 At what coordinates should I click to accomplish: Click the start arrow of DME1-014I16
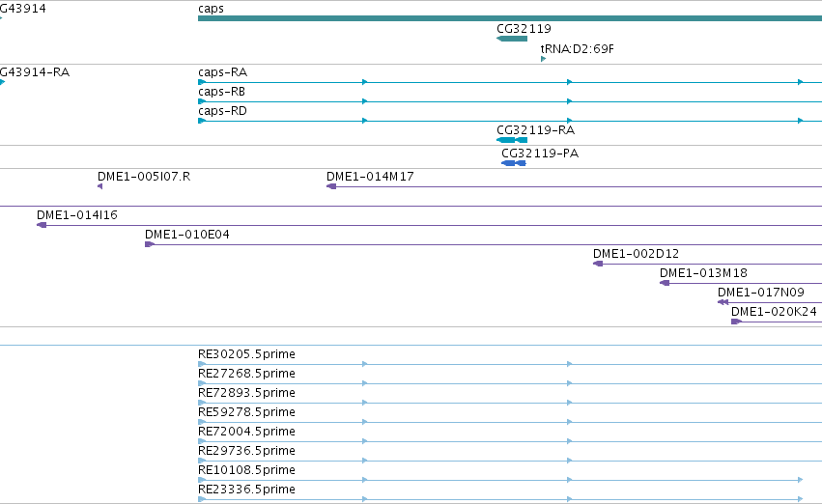[42, 225]
